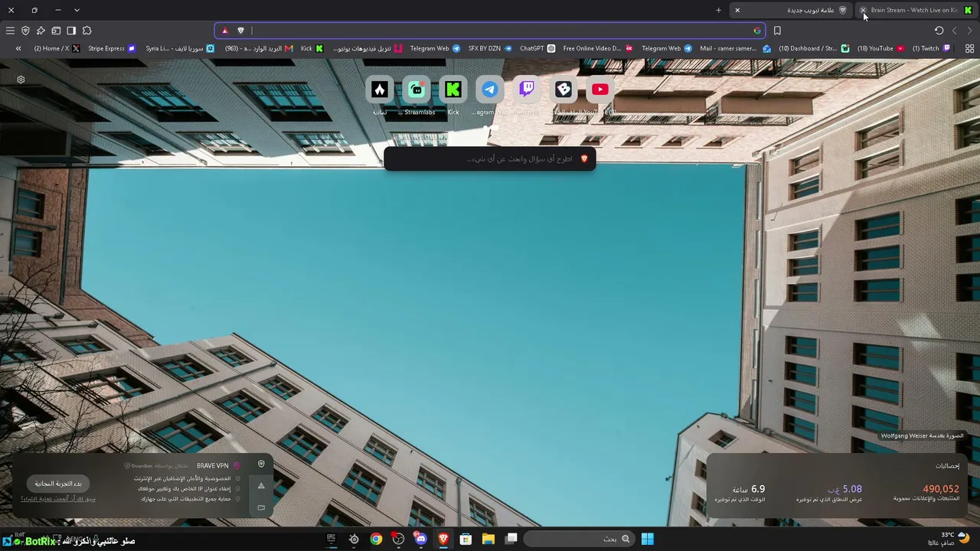Open Discord from the taskbar

420,539
